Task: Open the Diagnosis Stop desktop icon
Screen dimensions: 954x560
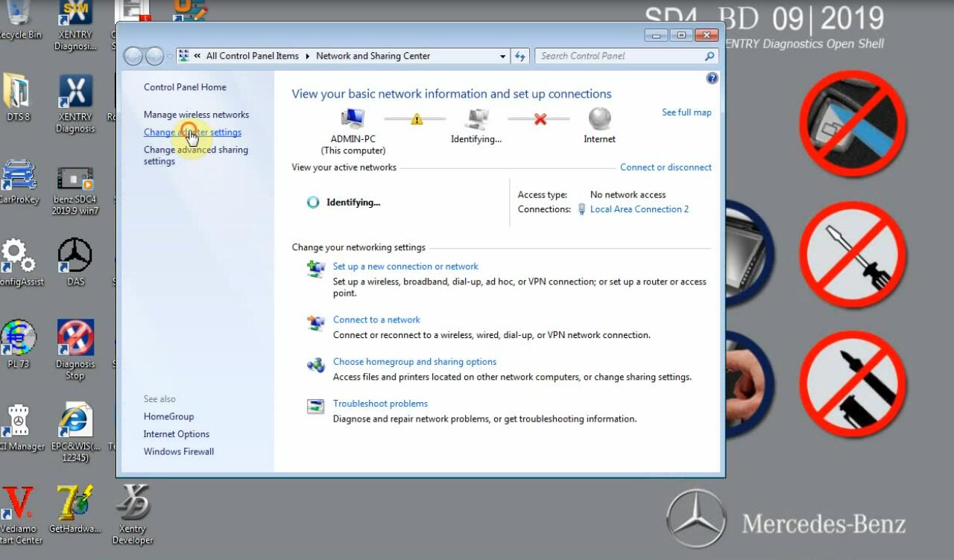Action: [75, 340]
